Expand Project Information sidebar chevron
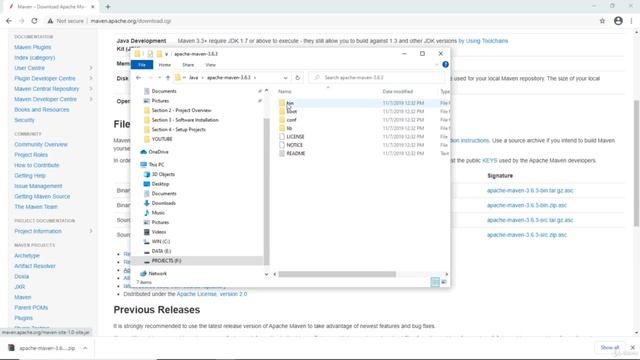The height and width of the screenshot is (360, 640). tap(91, 231)
